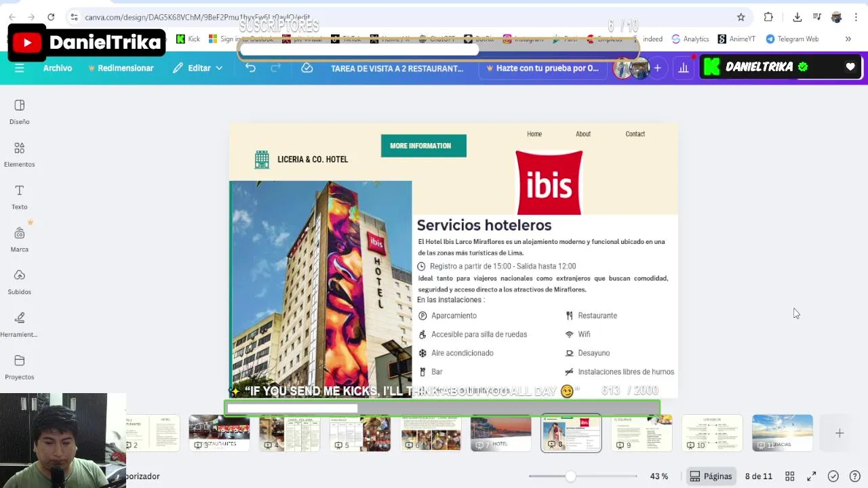Image resolution: width=868 pixels, height=488 pixels.
Task: Open the analytics bar chart icon
Action: click(684, 68)
